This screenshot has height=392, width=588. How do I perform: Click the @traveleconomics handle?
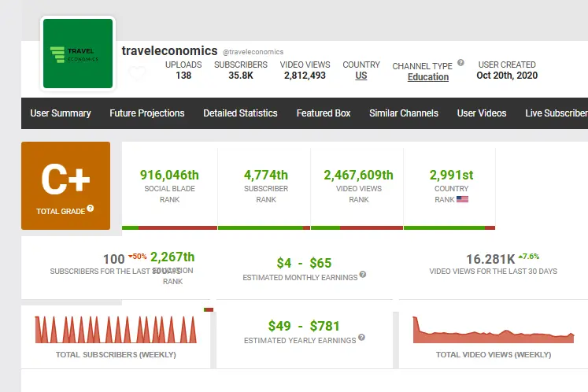click(x=253, y=52)
